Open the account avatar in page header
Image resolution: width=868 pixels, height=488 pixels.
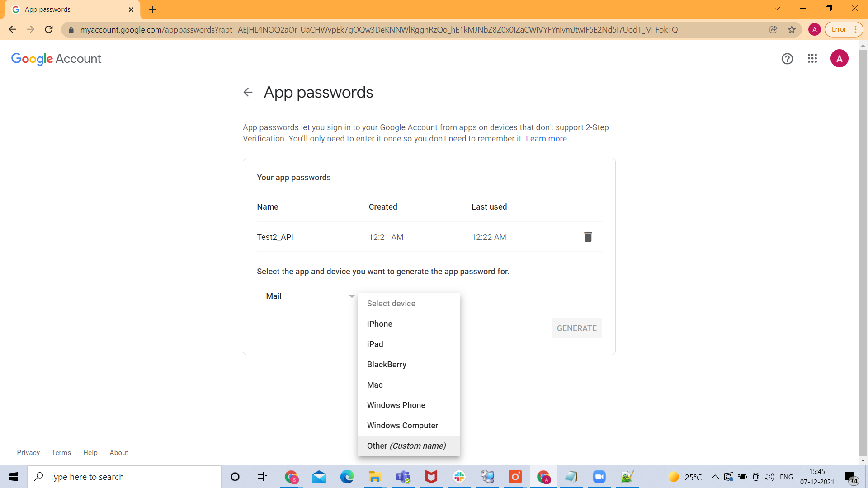tap(839, 59)
